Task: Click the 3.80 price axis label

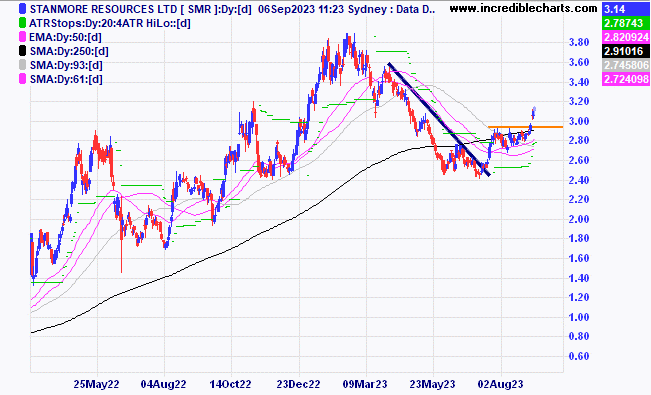Action: point(579,42)
